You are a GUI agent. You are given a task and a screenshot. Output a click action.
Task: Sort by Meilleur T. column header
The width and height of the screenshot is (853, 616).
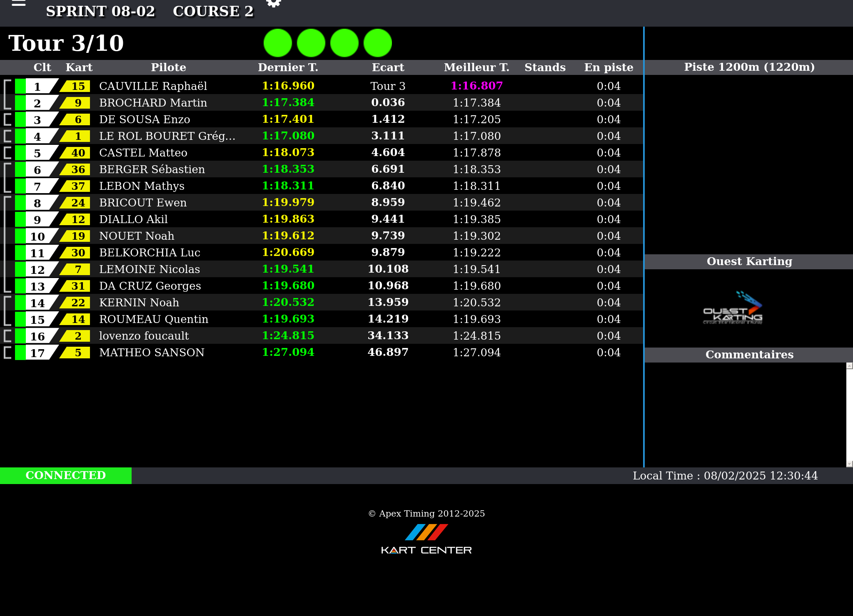(x=476, y=67)
